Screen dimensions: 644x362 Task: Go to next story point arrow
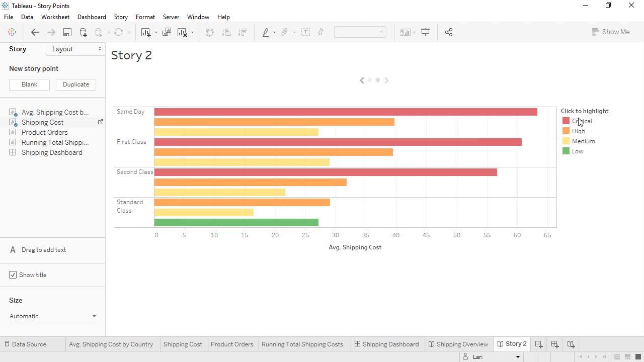[x=386, y=80]
